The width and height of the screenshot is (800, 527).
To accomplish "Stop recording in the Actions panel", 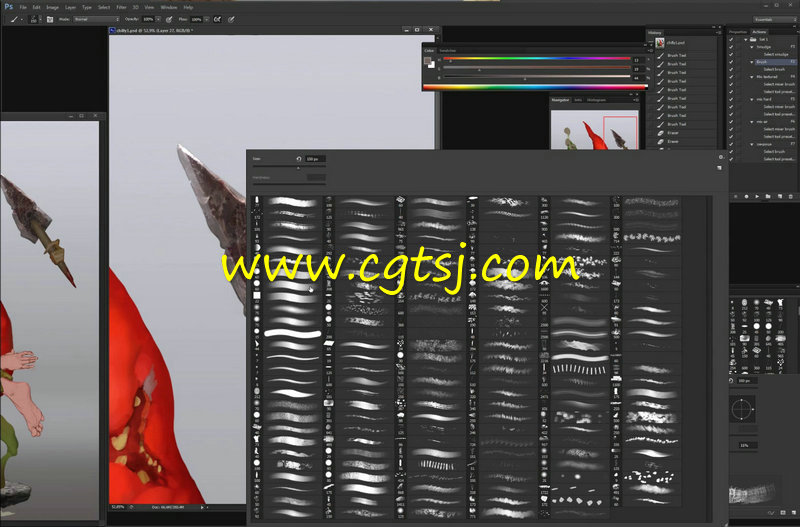I will 735,196.
